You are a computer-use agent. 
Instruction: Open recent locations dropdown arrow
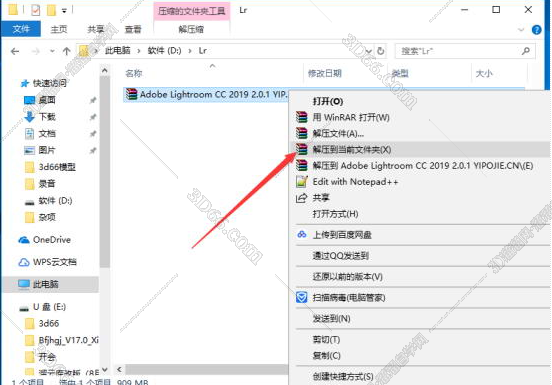[x=52, y=51]
